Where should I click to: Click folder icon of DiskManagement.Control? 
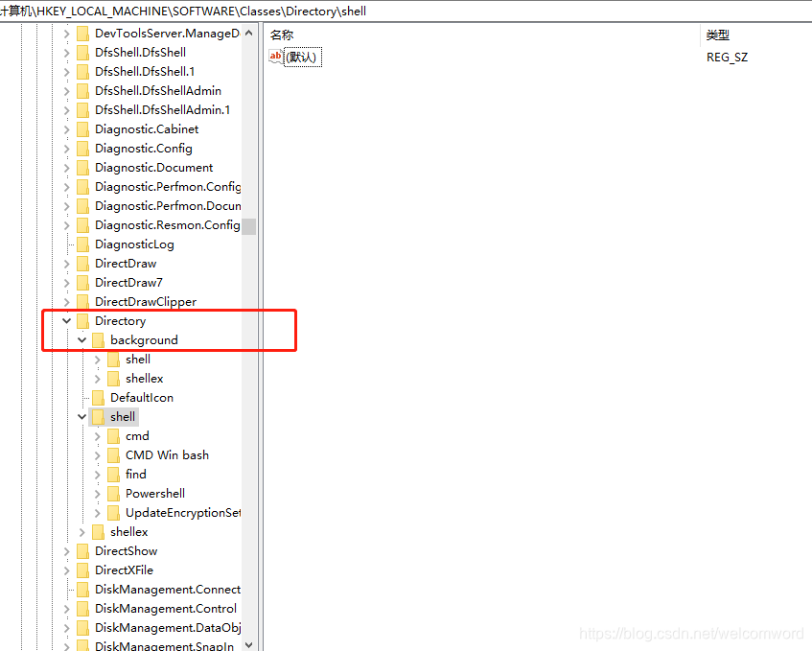pyautogui.click(x=82, y=609)
